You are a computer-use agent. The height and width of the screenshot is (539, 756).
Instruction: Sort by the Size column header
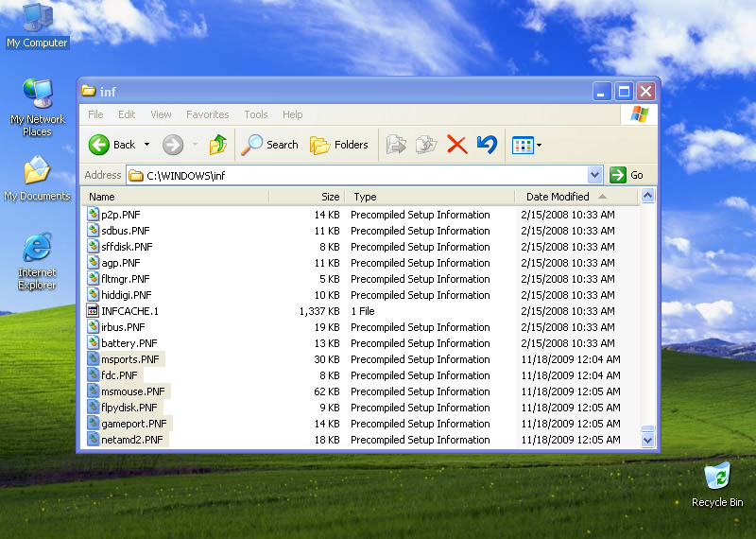click(306, 197)
